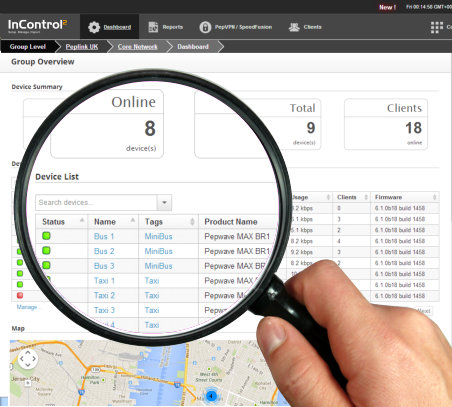Open the Bus 2 device link
The height and width of the screenshot is (407, 452).
(104, 251)
